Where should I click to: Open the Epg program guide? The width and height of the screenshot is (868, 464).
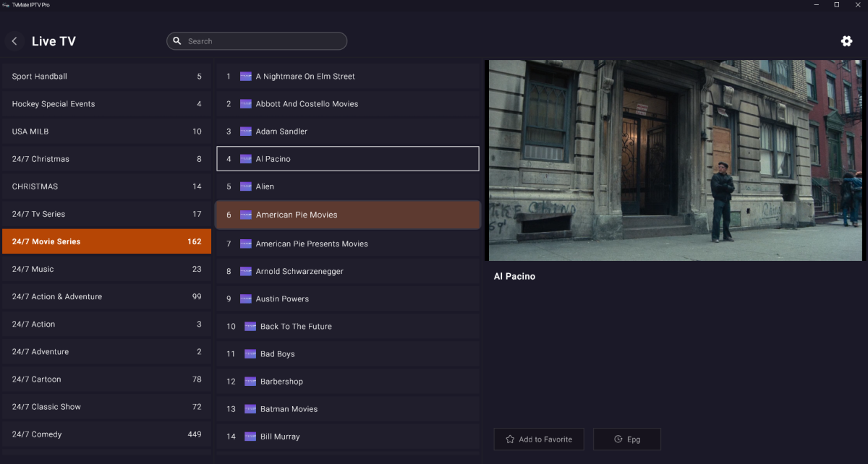(x=627, y=439)
